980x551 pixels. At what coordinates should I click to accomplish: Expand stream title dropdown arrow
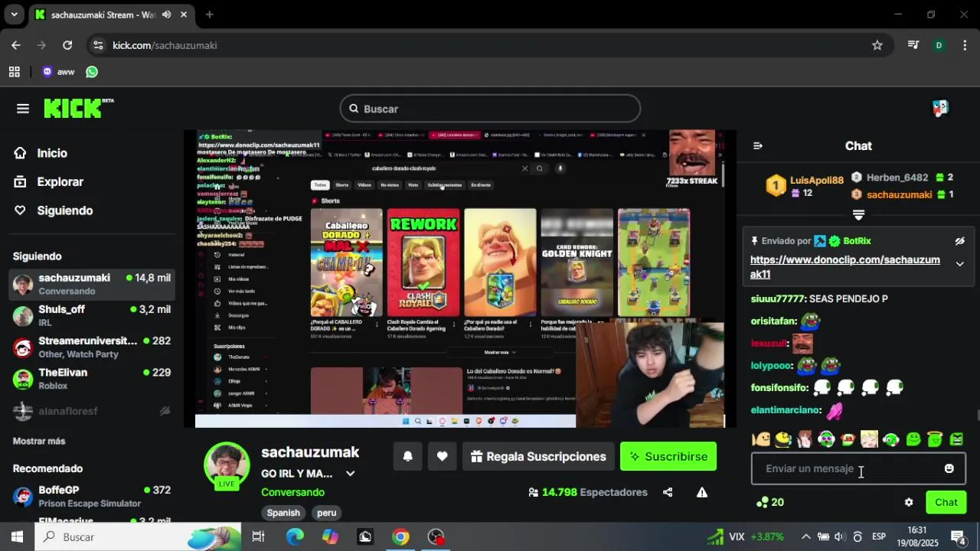[x=350, y=474]
